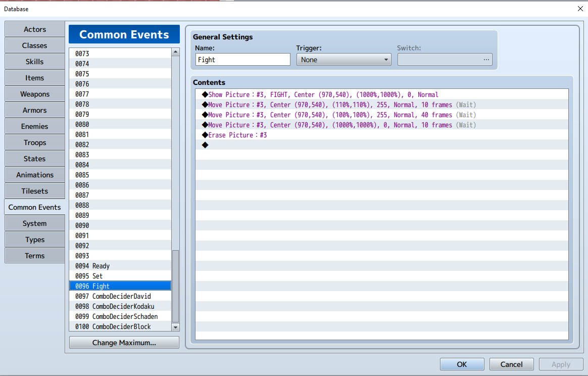Select common event 0097 ComboDeciderDavid
The image size is (588, 376).
click(120, 296)
